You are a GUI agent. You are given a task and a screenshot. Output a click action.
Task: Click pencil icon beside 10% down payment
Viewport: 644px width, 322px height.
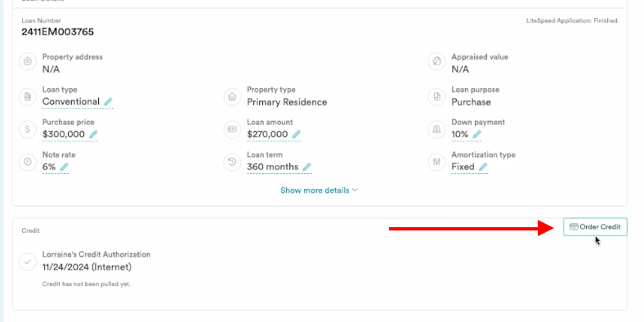pos(476,134)
